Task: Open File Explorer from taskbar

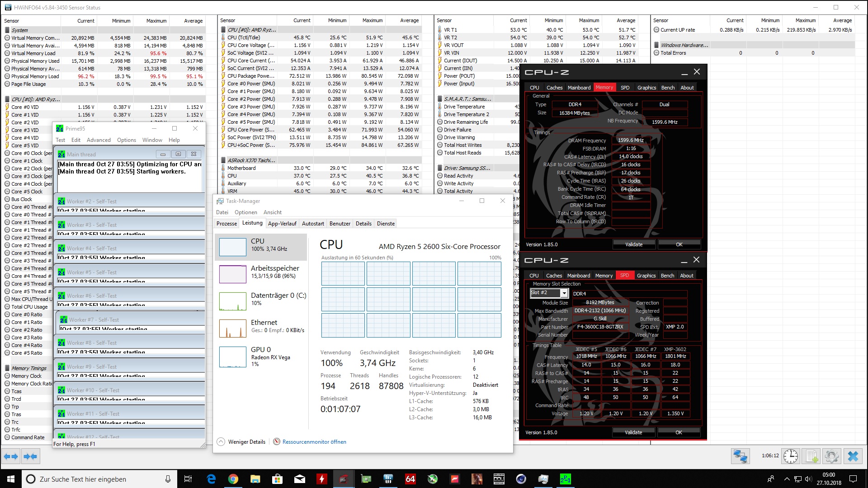Action: [255, 479]
